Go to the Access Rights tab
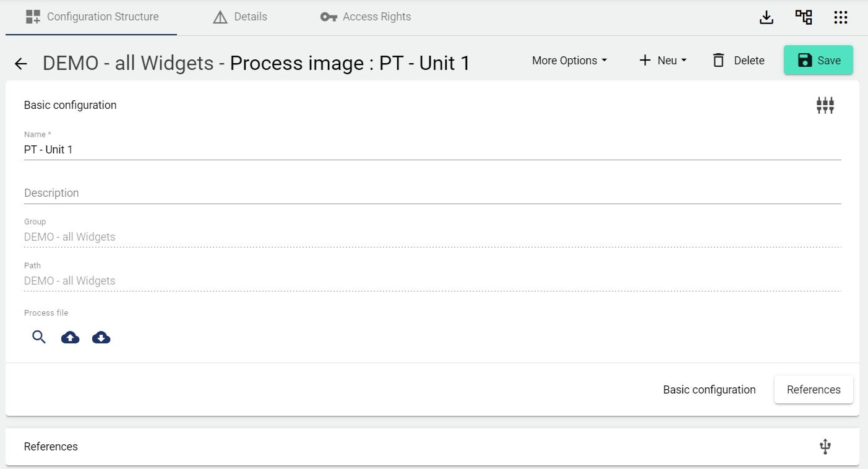This screenshot has height=469, width=868. (366, 17)
